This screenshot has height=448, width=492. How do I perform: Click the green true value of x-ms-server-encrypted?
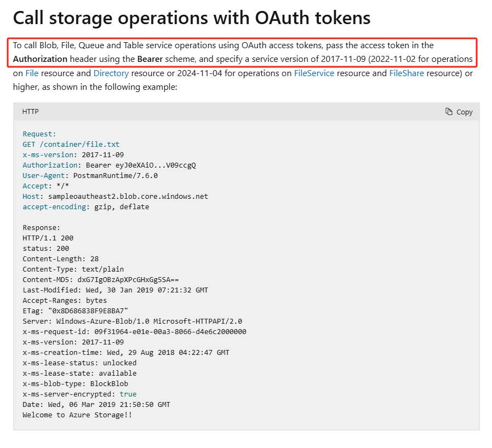(x=128, y=394)
